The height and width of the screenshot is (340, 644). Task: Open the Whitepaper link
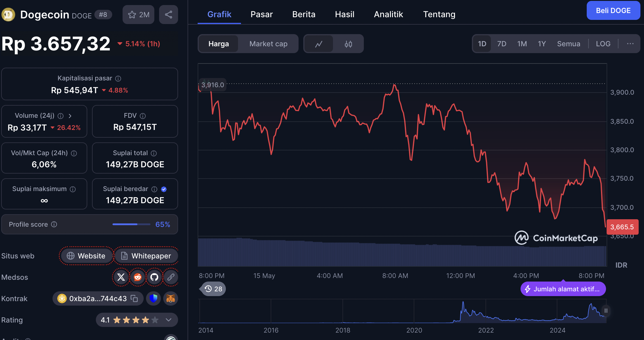146,256
